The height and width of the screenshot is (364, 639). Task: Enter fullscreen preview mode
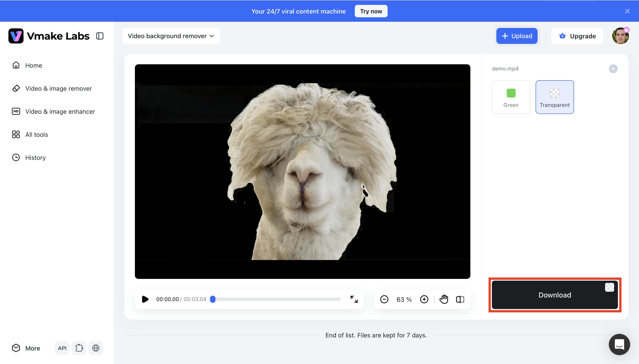click(354, 299)
